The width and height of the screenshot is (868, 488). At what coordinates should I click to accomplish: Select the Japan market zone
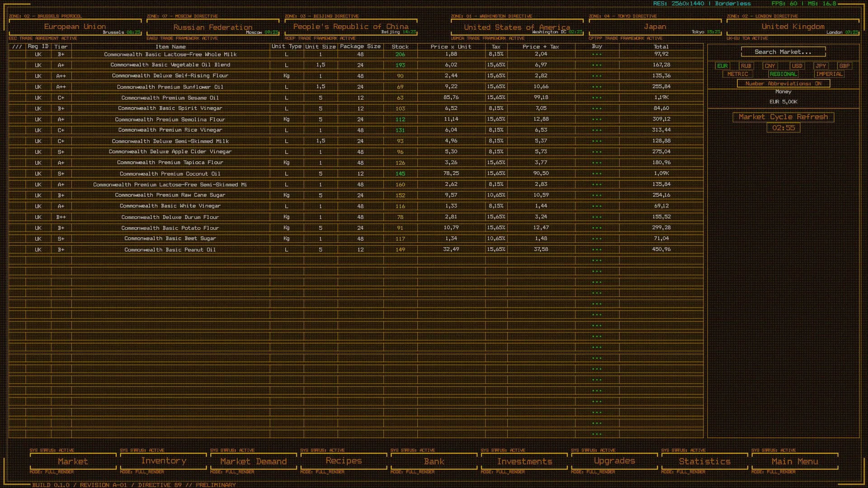[655, 27]
